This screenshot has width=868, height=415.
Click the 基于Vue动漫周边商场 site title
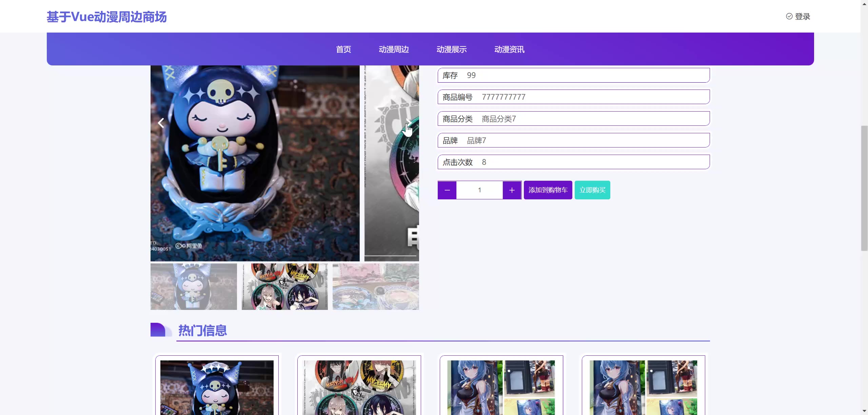pyautogui.click(x=106, y=17)
